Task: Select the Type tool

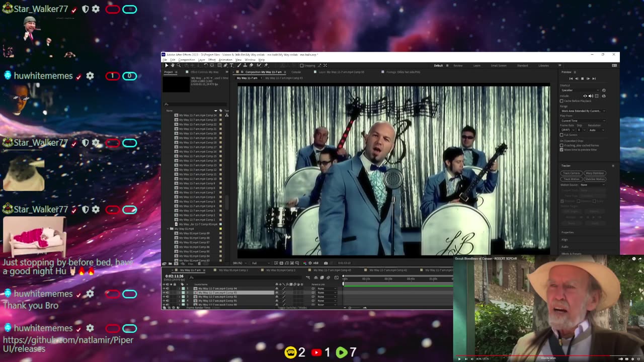Action: (231, 65)
